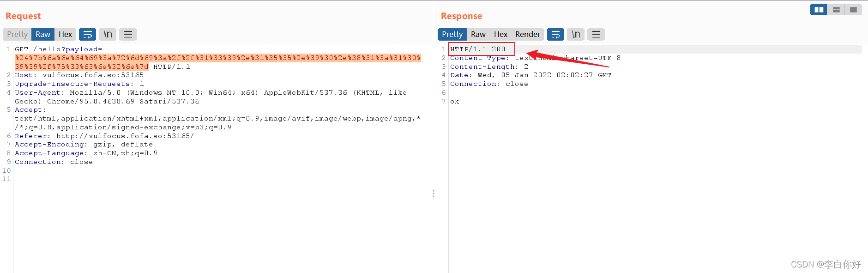Toggle word wrap icon in Response panel

click(556, 34)
